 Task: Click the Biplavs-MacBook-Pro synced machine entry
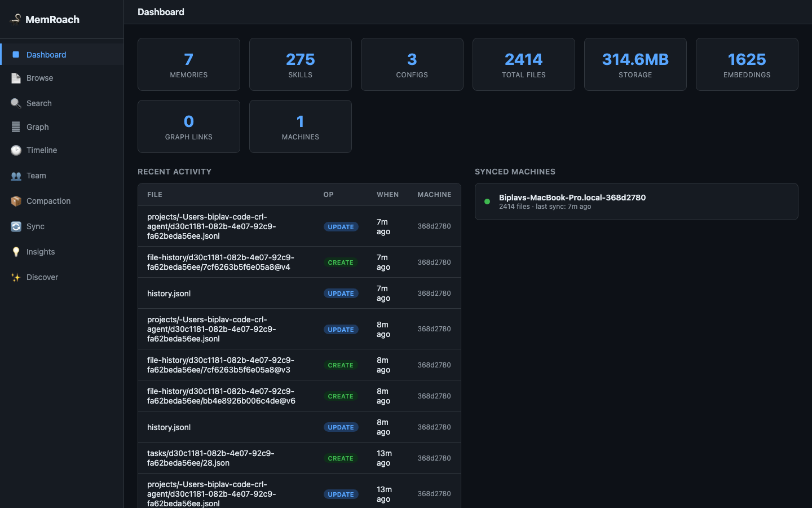[637, 202]
